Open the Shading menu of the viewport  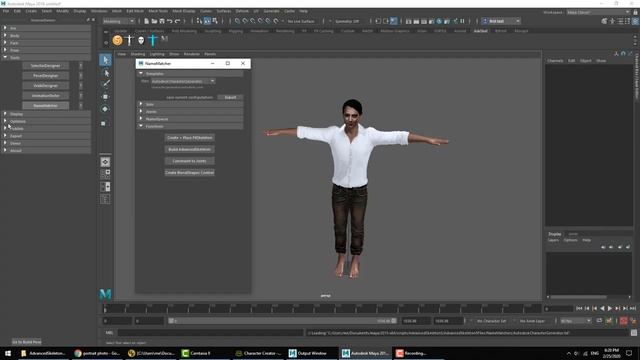click(138, 54)
